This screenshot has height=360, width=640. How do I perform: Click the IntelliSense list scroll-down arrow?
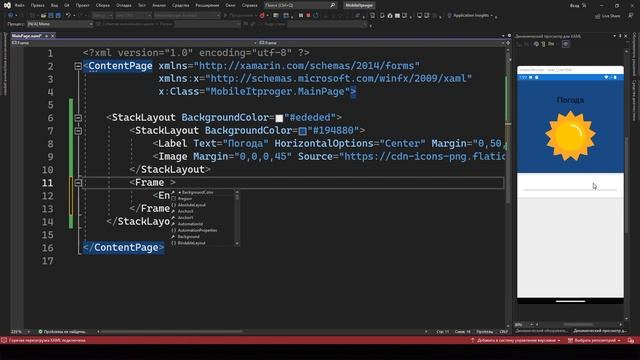[x=237, y=243]
